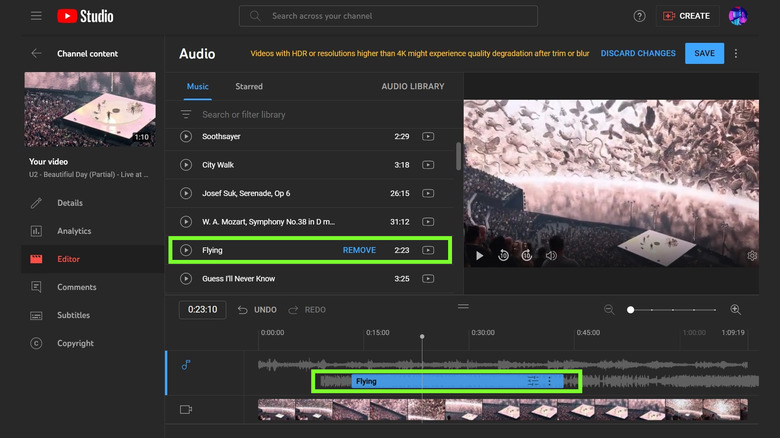Open audio mix settings on Flying clip
The image size is (780, 438).
coord(533,381)
